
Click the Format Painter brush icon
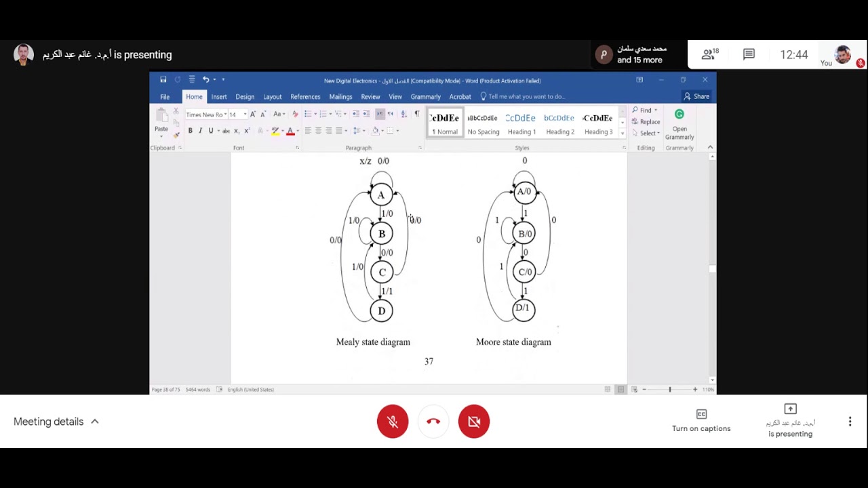(176, 134)
